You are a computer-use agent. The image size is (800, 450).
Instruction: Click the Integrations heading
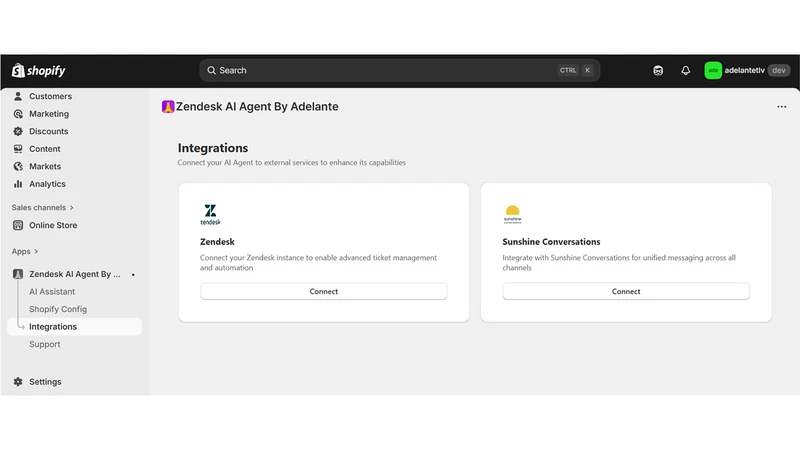click(213, 148)
